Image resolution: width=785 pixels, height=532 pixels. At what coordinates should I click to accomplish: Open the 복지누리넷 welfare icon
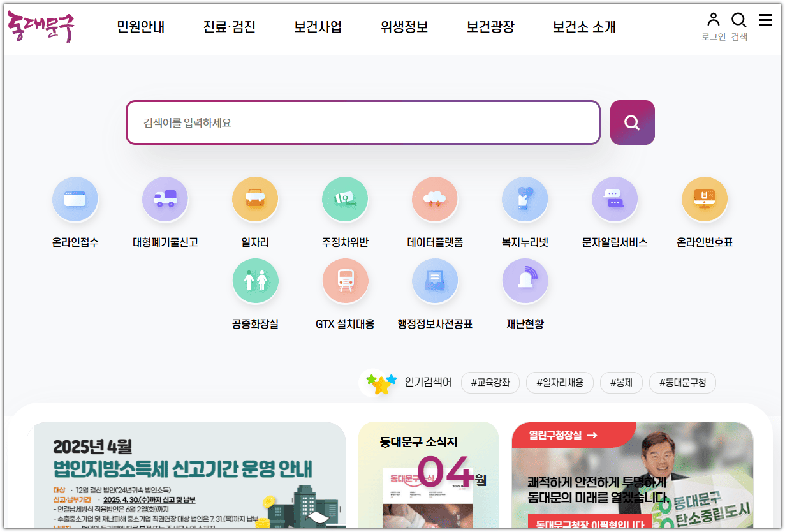tap(525, 199)
